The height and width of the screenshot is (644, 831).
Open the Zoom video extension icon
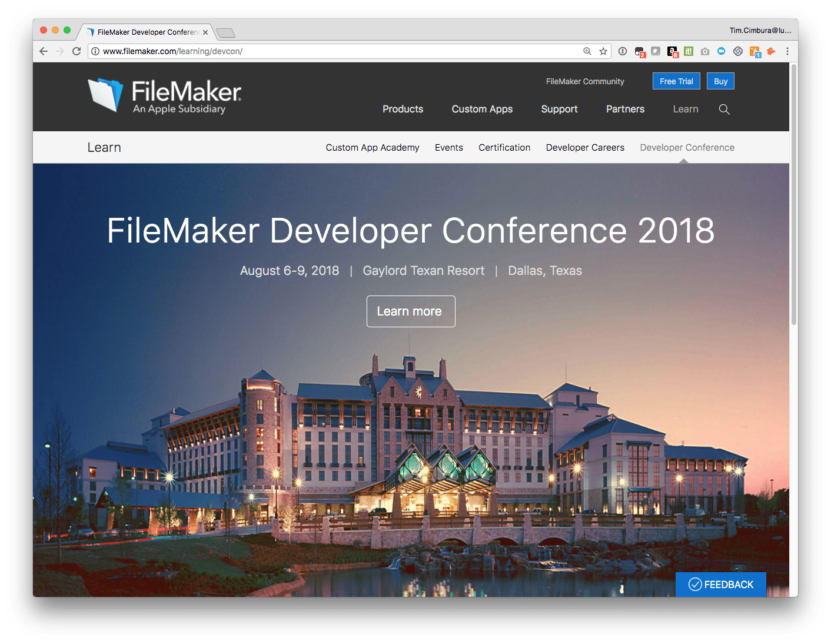pos(722,51)
